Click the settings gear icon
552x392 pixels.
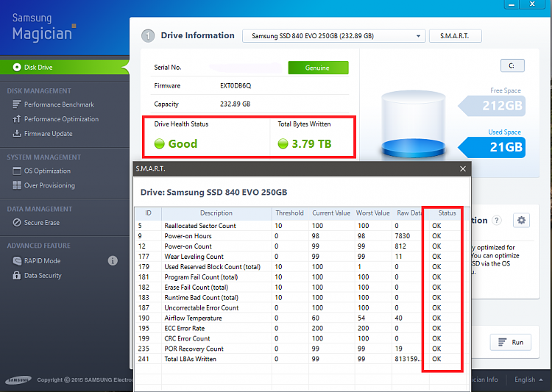(521, 221)
